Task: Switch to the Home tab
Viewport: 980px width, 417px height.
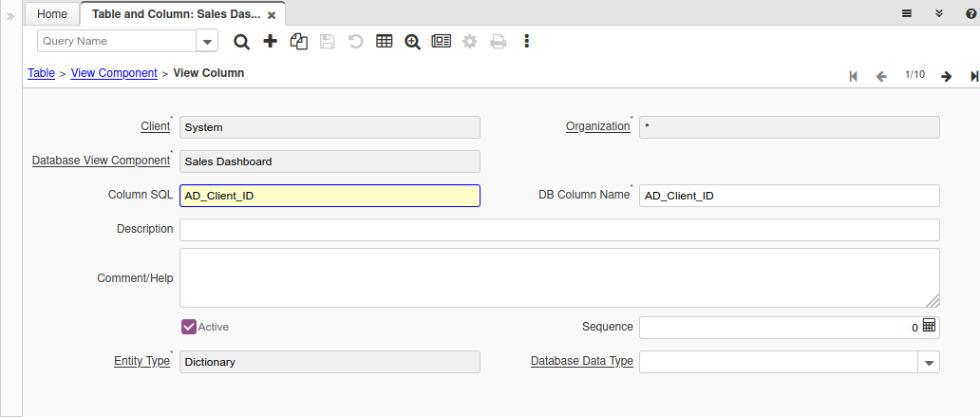Action: coord(52,14)
